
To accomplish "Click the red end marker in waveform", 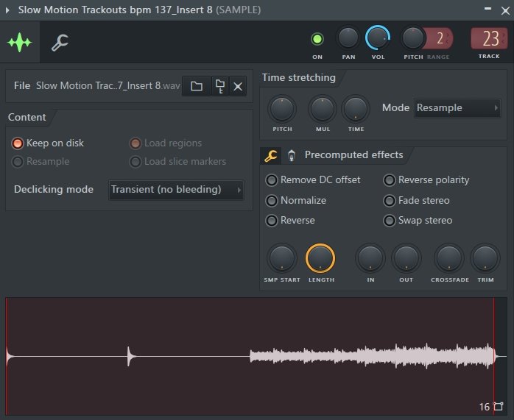I will [494, 356].
